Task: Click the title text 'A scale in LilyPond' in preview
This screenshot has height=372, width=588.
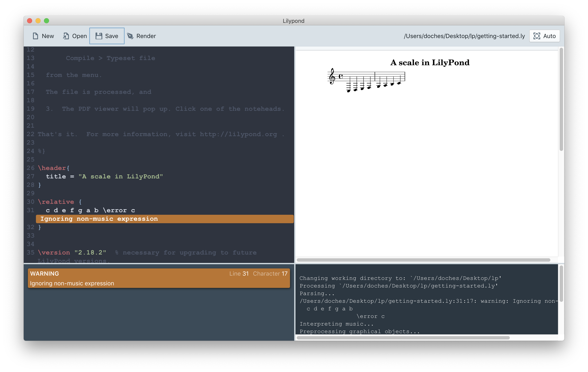Action: (430, 63)
